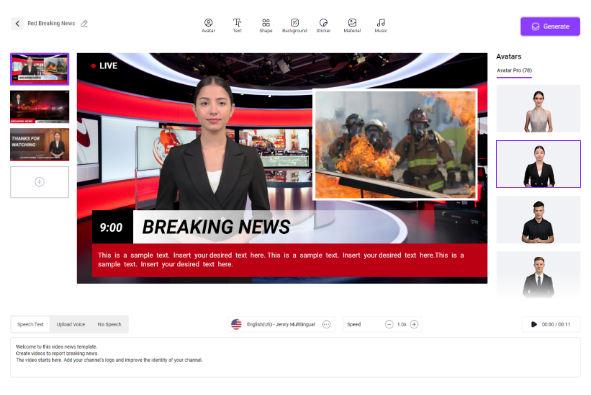The height and width of the screenshot is (395, 591).
Task: Go back using the left arrow button
Action: pos(17,23)
